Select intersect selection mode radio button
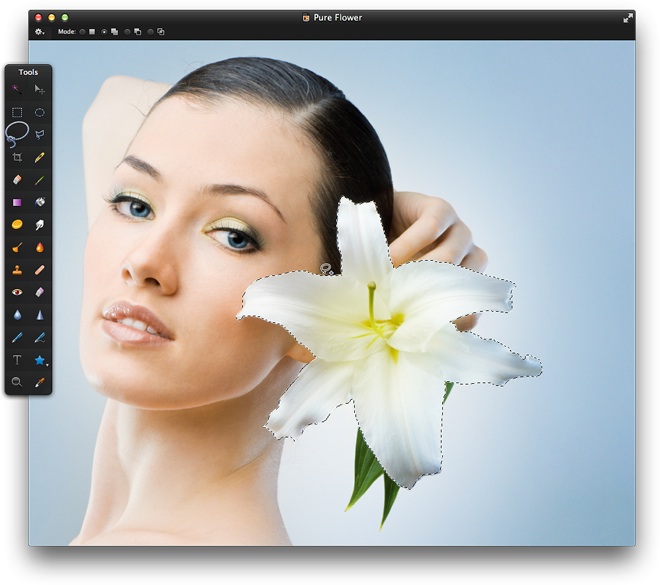The height and width of the screenshot is (585, 660). click(x=151, y=32)
